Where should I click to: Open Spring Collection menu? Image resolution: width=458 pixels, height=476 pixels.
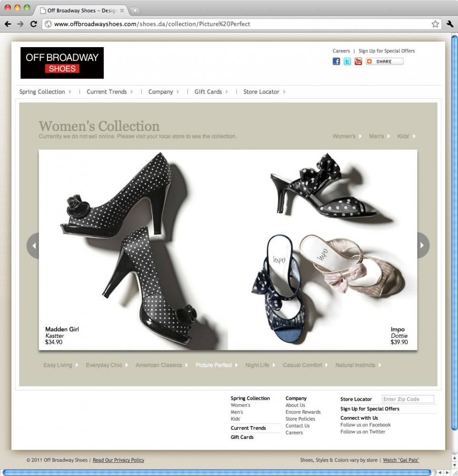pyautogui.click(x=42, y=92)
